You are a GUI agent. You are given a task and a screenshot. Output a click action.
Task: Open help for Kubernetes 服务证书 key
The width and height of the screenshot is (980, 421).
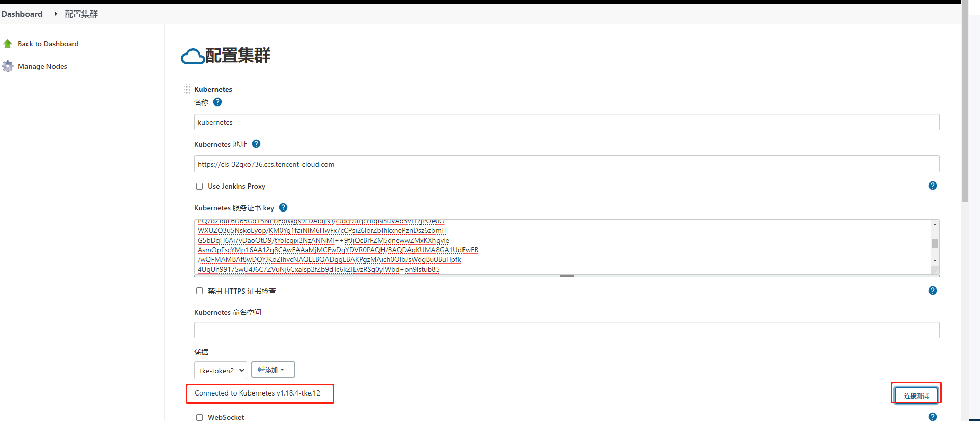point(283,207)
